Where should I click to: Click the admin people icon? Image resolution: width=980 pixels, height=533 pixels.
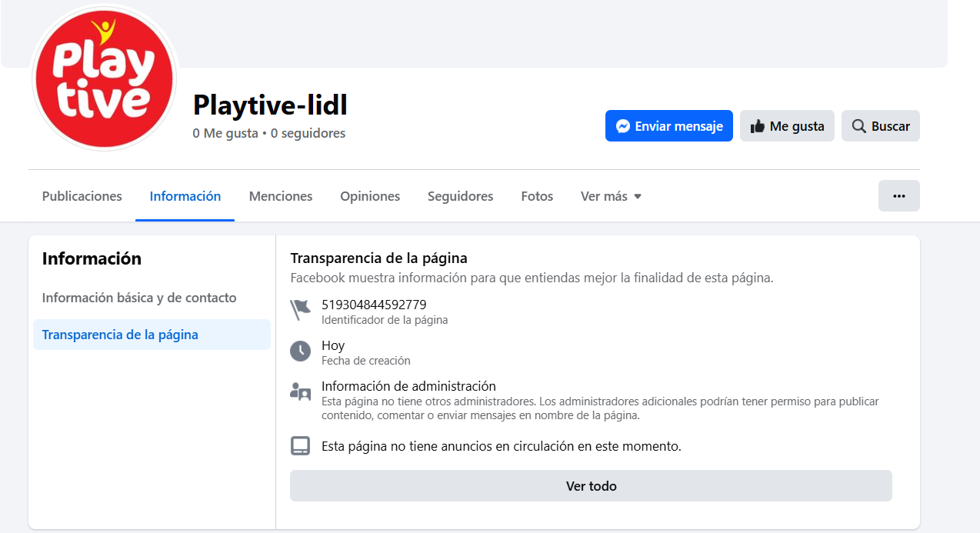[x=300, y=391]
